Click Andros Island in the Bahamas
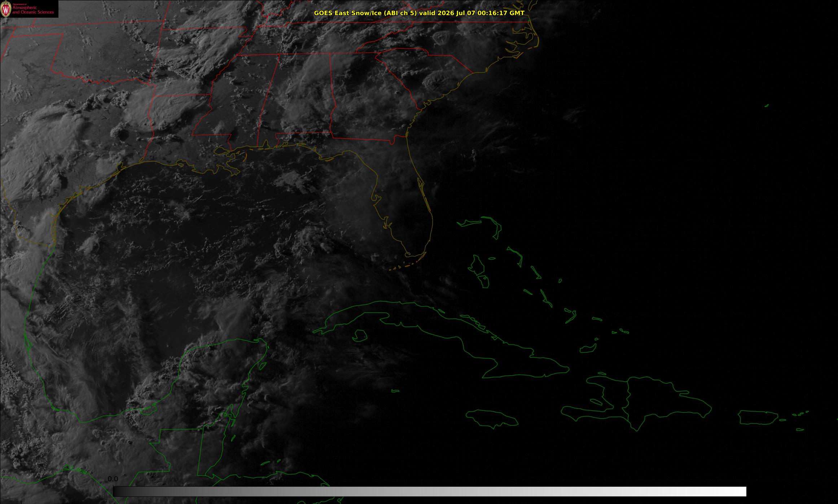This screenshot has width=838, height=504. pyautogui.click(x=478, y=271)
